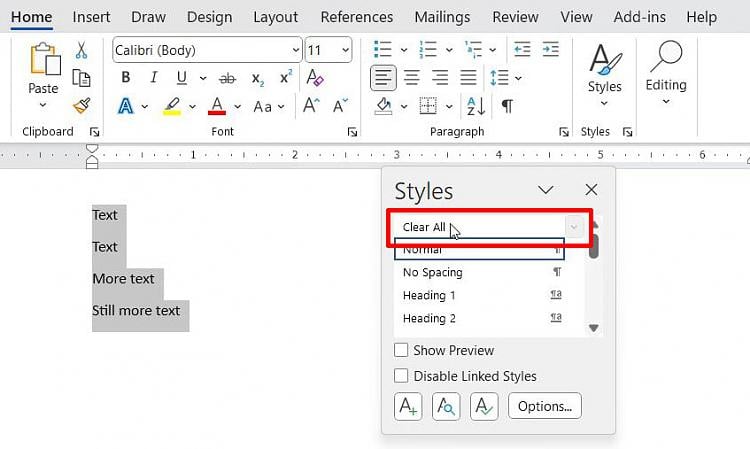The image size is (750, 449).
Task: Click the New Style icon in Styles pane
Action: pos(408,406)
